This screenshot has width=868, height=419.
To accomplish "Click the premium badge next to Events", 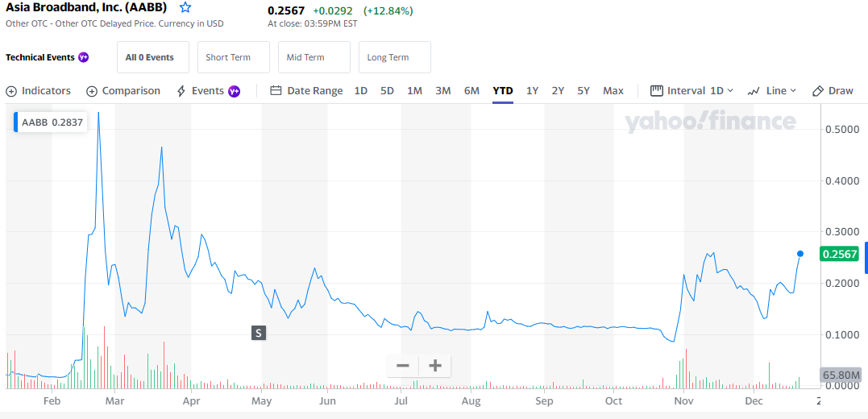I will click(x=235, y=91).
